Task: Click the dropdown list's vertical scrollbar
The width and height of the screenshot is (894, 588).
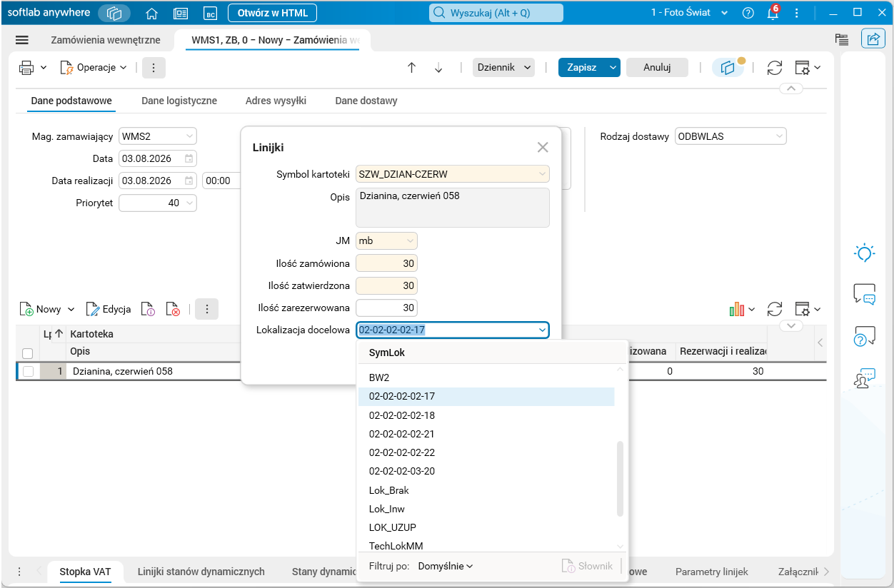Action: [x=620, y=478]
